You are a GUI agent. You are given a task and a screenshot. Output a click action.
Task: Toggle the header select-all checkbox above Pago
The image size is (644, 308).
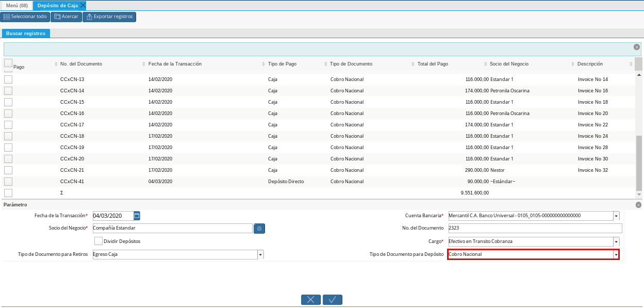click(8, 63)
